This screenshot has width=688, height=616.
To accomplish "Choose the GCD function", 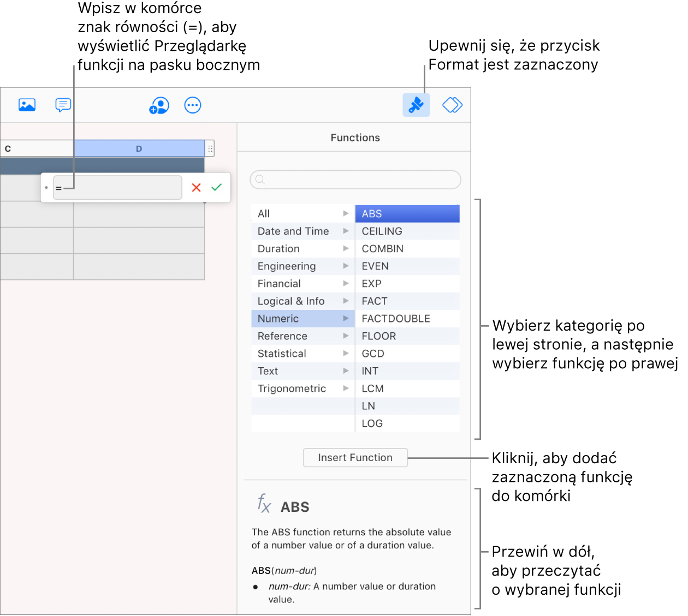I will pyautogui.click(x=407, y=354).
